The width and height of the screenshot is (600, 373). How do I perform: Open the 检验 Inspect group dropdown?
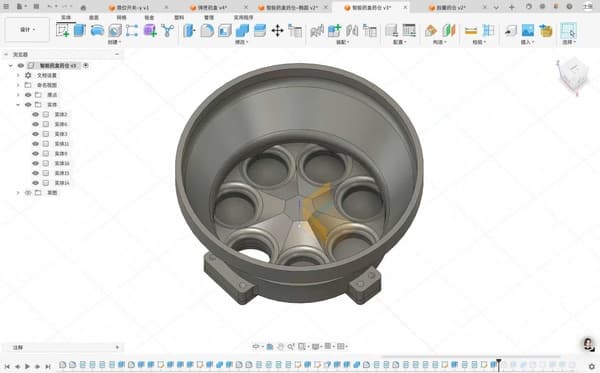pyautogui.click(x=479, y=42)
